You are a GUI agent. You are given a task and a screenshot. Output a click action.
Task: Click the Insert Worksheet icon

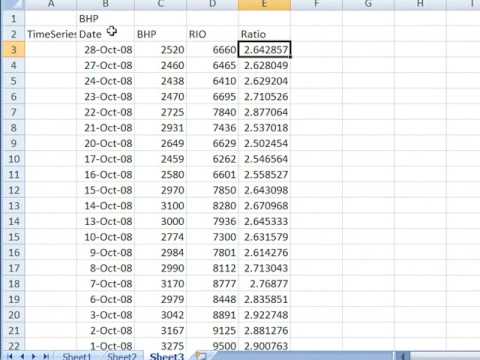point(201,356)
